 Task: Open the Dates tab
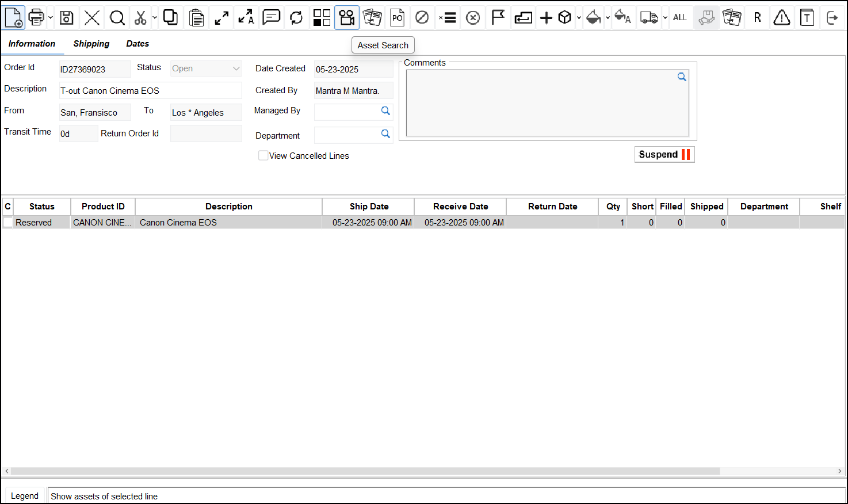[x=137, y=44]
